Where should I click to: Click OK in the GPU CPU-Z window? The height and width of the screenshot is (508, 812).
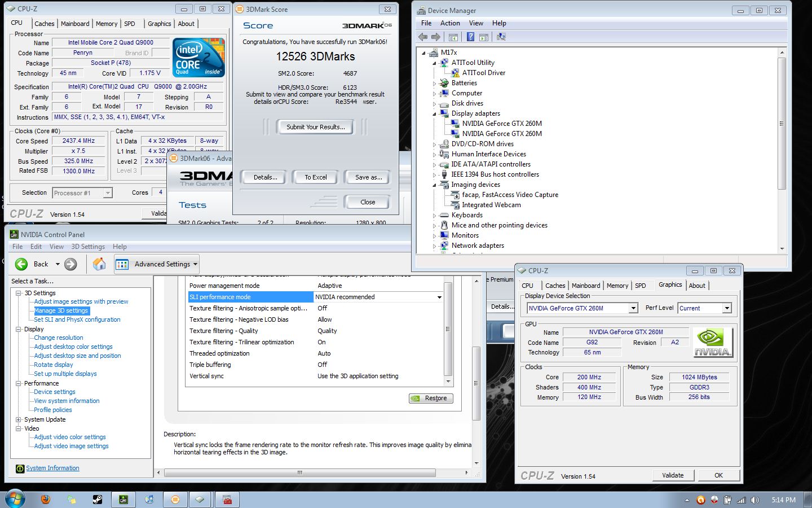point(718,475)
